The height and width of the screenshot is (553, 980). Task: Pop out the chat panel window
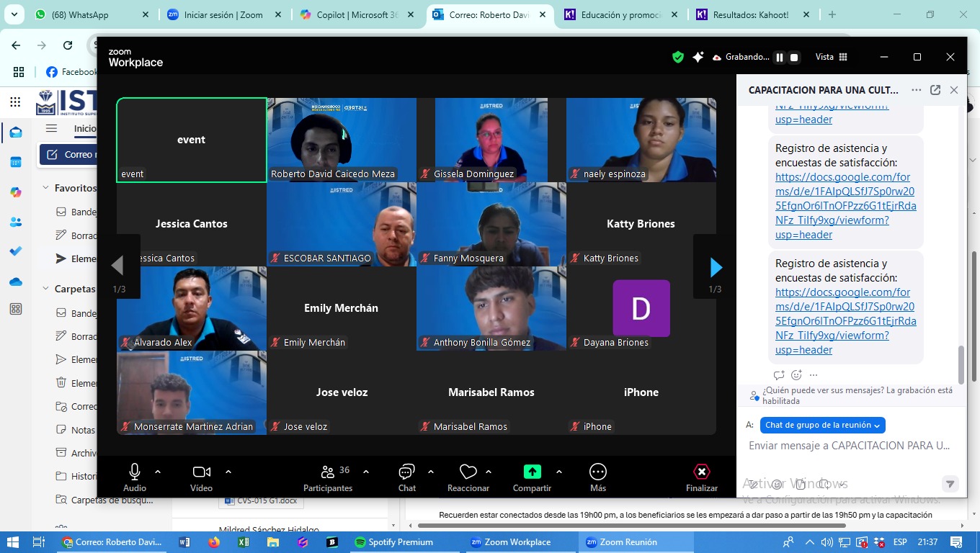point(935,90)
